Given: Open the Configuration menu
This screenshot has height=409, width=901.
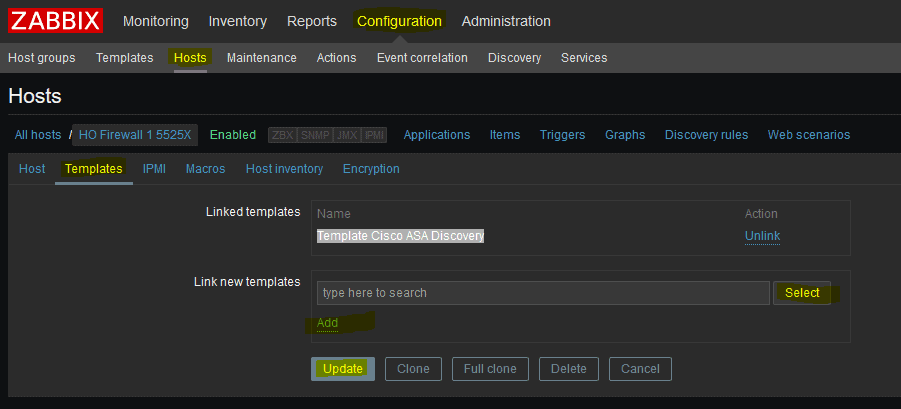Looking at the screenshot, I should tap(399, 21).
